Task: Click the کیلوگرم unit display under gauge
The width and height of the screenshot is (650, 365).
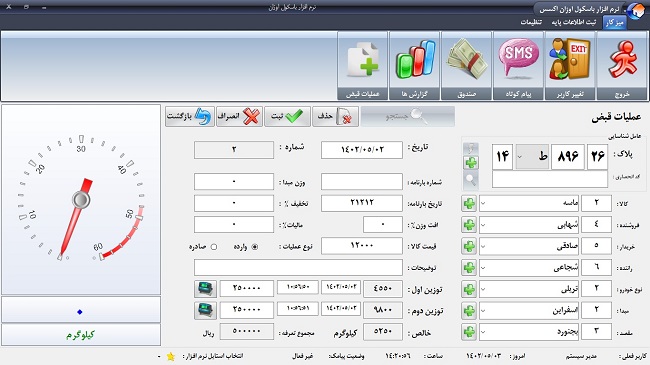Action: point(80,335)
